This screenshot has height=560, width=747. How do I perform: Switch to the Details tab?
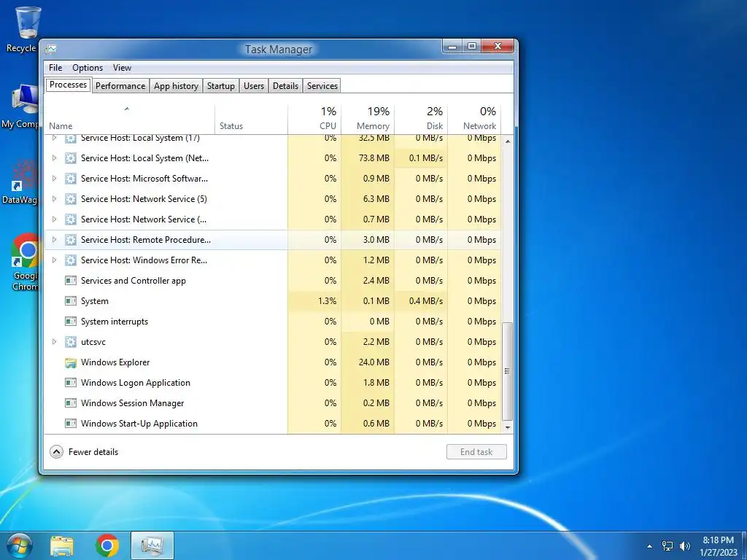[285, 86]
